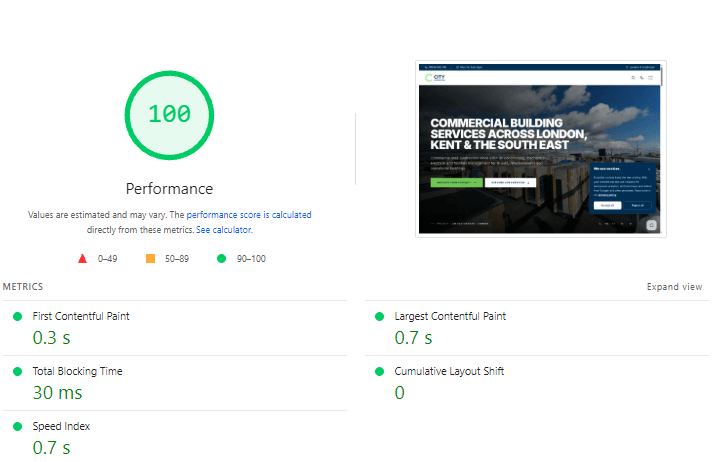The image size is (712, 462).
Task: Click the orange square 50–89 legend icon
Action: [x=150, y=258]
